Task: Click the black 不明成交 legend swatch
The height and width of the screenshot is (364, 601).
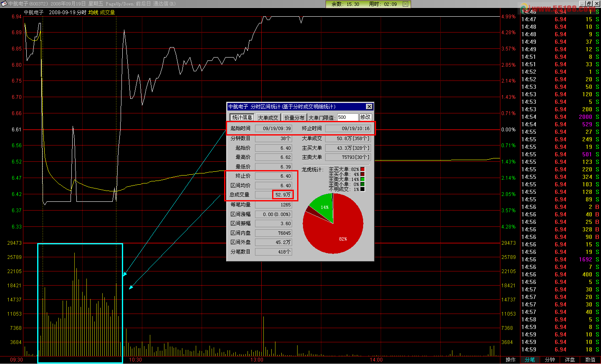Action: tap(363, 189)
